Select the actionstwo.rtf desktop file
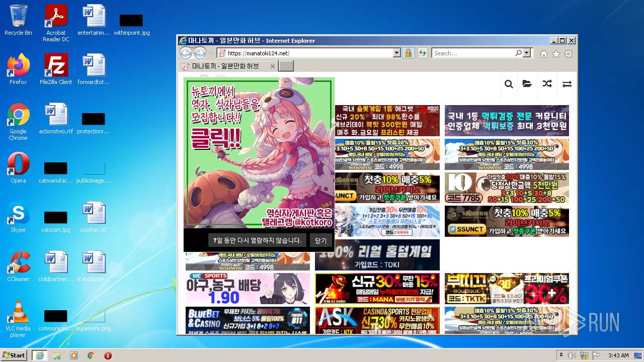 56,119
